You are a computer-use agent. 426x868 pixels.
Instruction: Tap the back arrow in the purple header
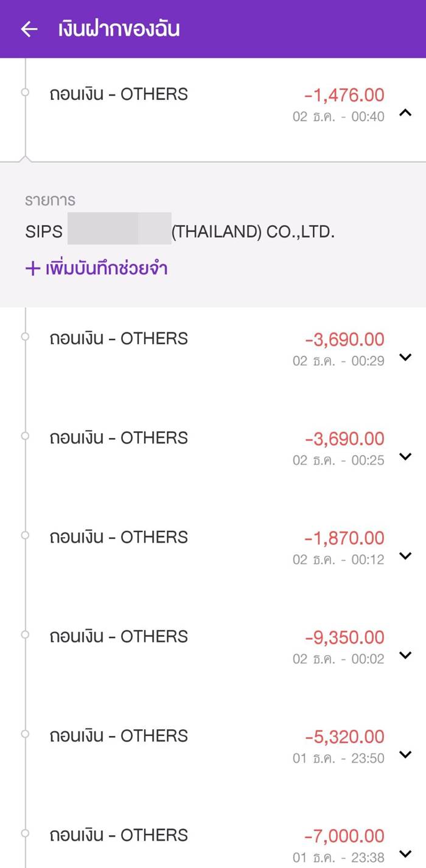pos(29,27)
